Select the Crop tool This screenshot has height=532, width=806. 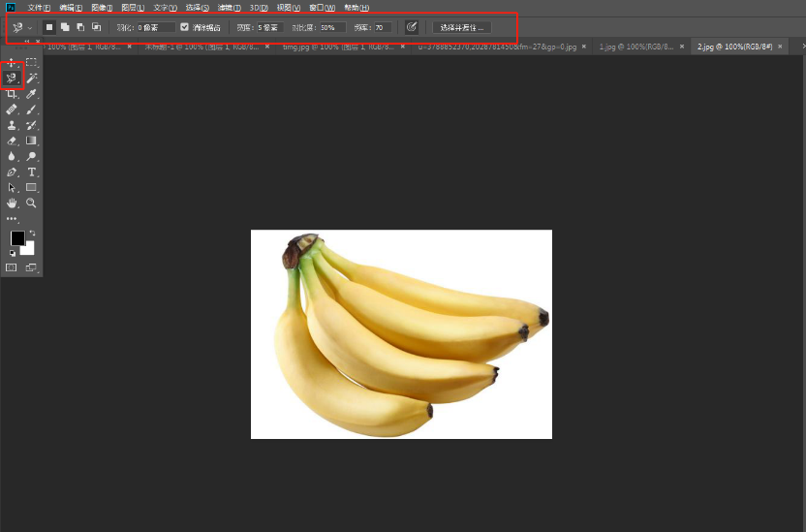[12, 94]
